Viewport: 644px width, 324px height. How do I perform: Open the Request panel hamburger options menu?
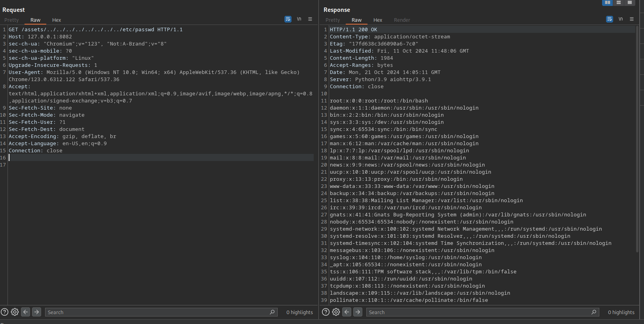pyautogui.click(x=310, y=19)
